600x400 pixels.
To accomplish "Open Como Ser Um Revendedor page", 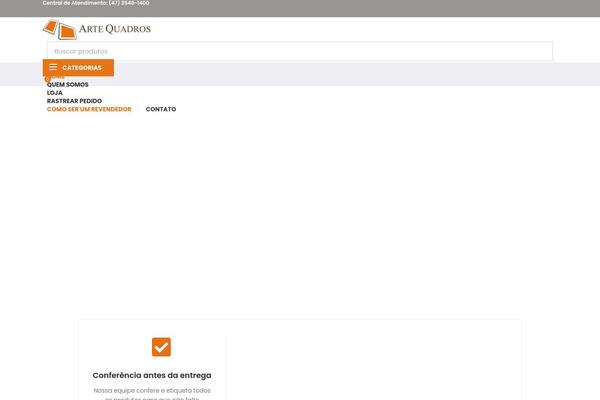I will [89, 109].
